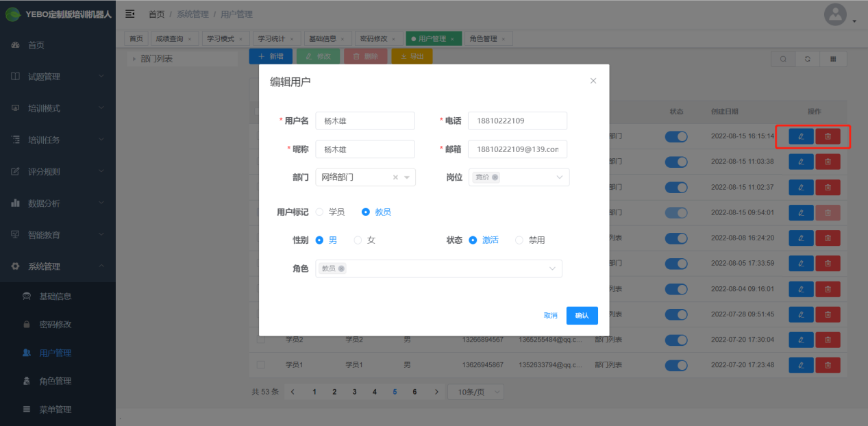Select the 教员 user tag radio
The width and height of the screenshot is (868, 426).
coord(365,212)
